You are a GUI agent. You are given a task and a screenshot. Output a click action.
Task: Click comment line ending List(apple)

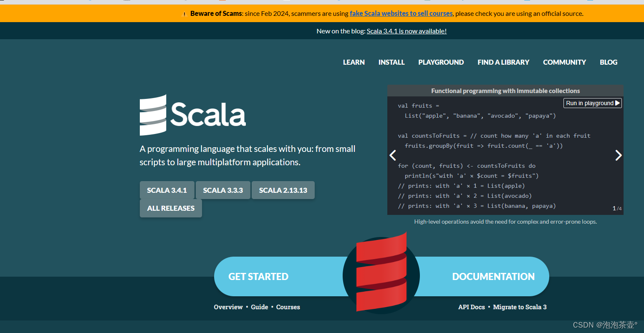click(x=462, y=186)
